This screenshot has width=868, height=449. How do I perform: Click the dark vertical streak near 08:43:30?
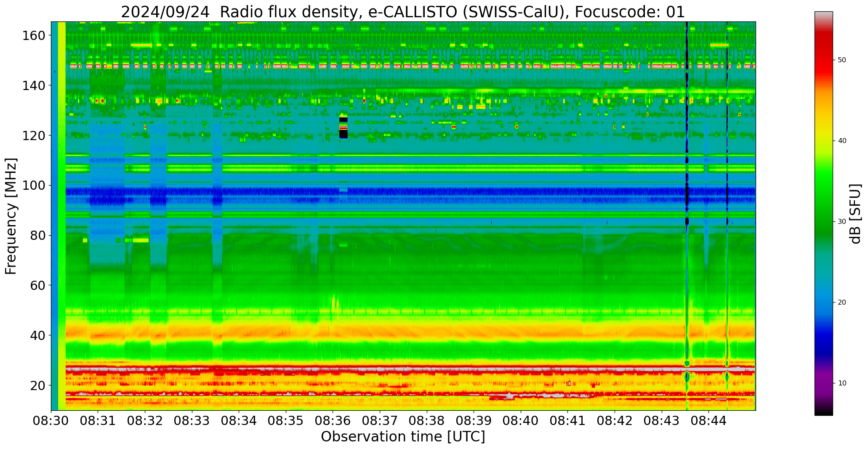(x=687, y=216)
